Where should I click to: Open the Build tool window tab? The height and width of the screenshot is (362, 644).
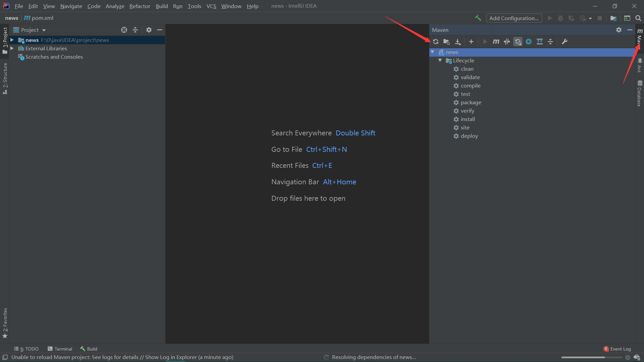click(x=89, y=349)
